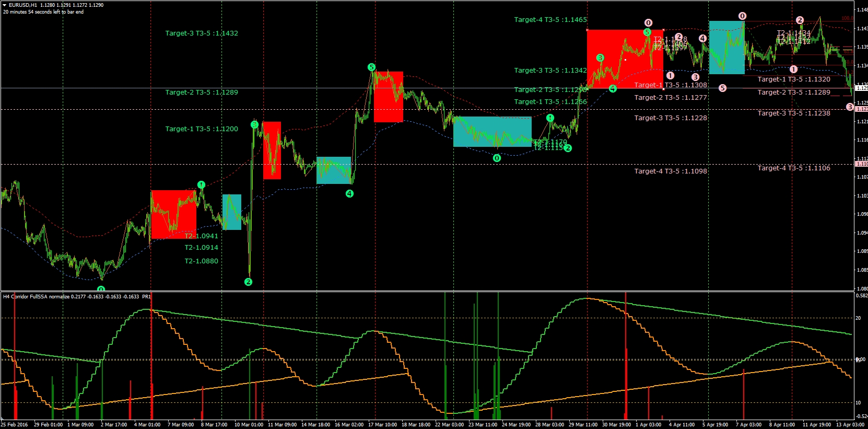Click the 'T2-1.0941' level label
Viewport: 868px width, 429px height.
tap(202, 236)
